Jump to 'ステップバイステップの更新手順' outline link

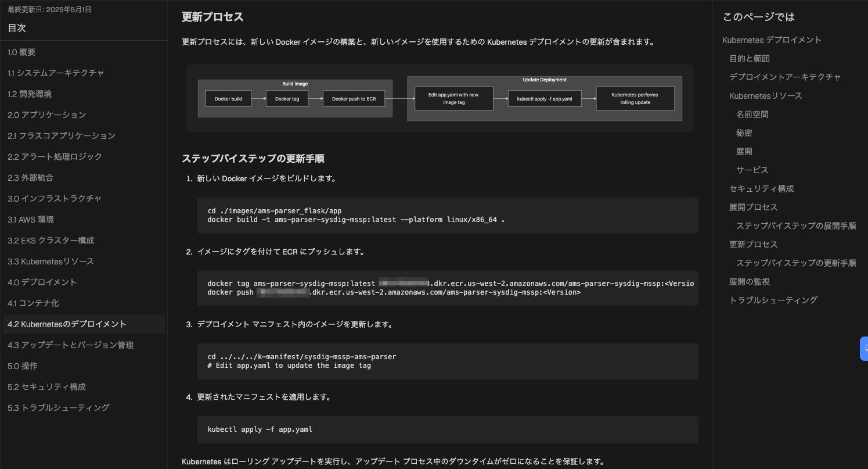pyautogui.click(x=796, y=263)
